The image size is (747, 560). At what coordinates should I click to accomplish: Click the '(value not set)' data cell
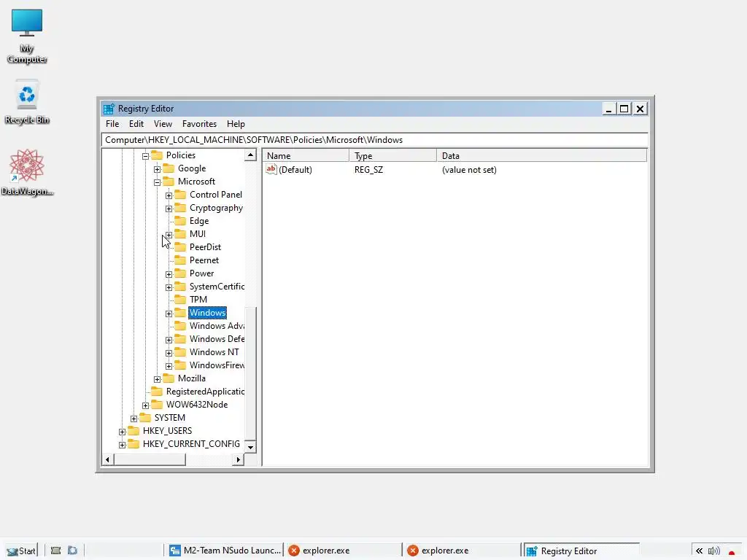pos(469,169)
